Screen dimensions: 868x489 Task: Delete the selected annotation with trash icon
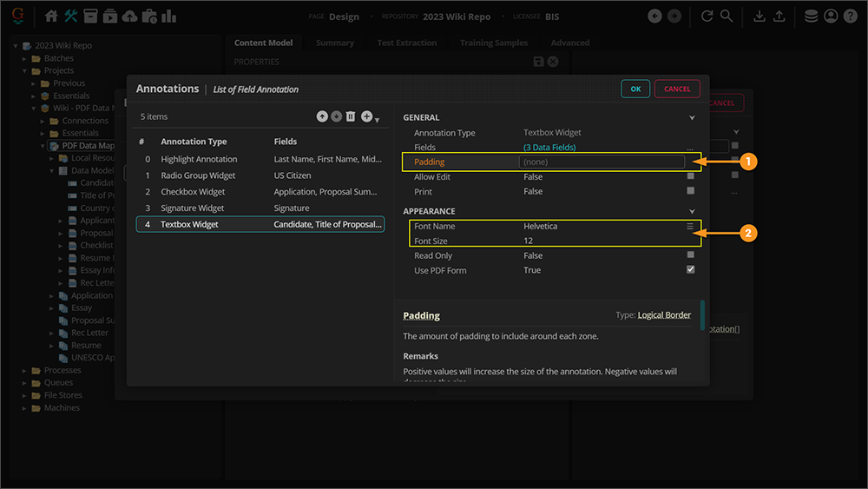[351, 116]
